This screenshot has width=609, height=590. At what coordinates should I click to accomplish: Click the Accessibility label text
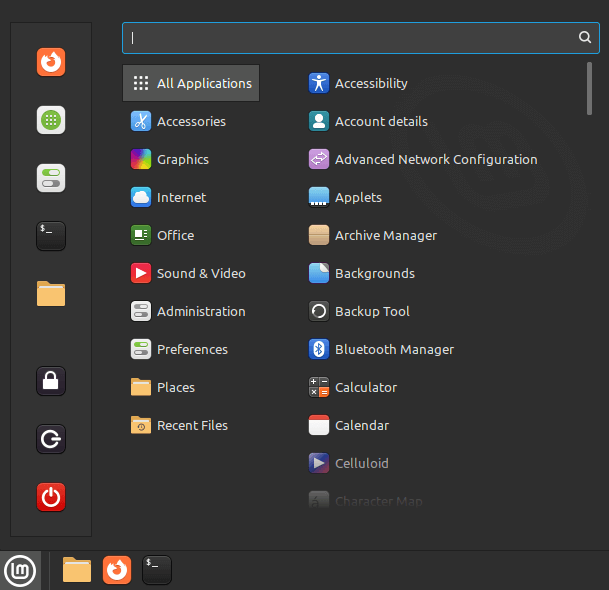tap(371, 83)
